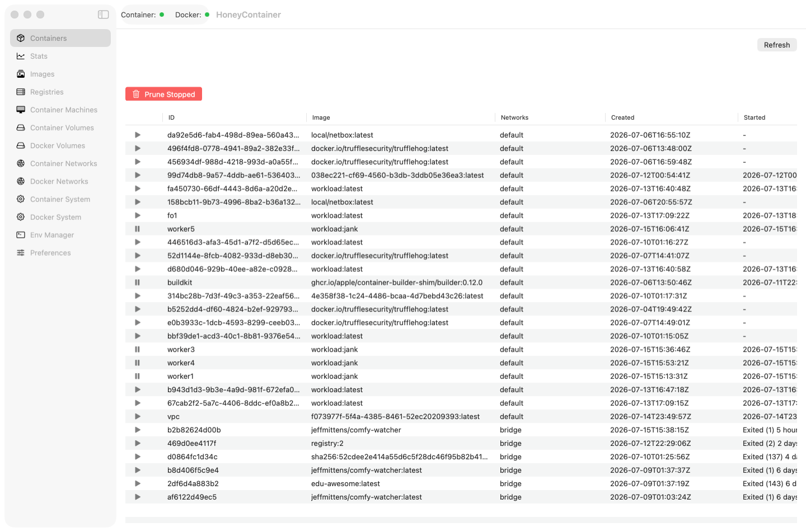Pause the worker5 container

(137, 229)
